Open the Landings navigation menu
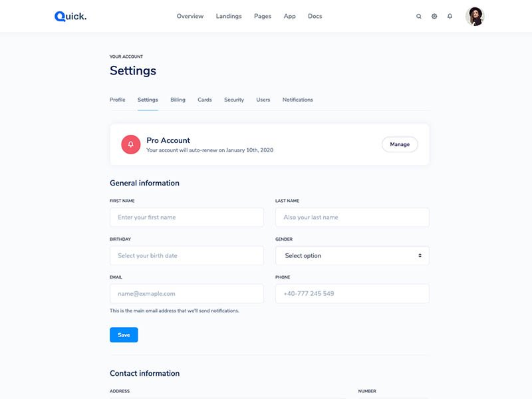This screenshot has width=532, height=399. pyautogui.click(x=229, y=16)
